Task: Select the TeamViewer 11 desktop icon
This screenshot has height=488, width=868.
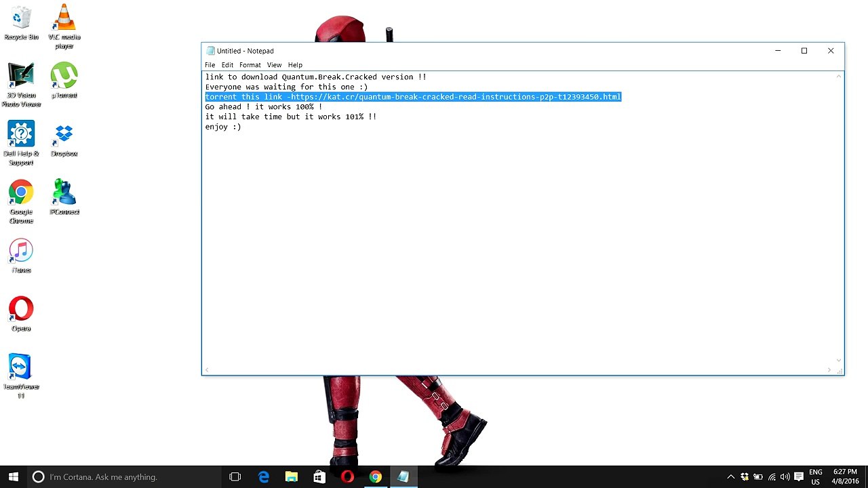Action: (x=21, y=376)
